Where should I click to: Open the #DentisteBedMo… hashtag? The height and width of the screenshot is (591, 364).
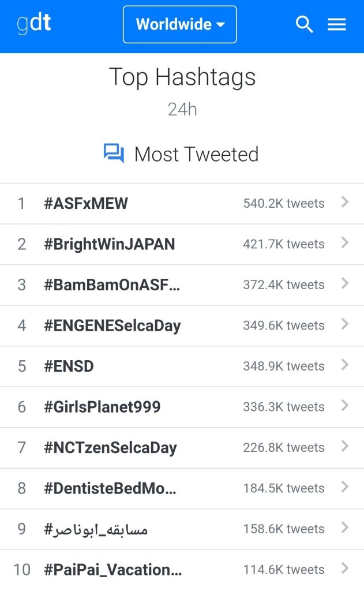pos(110,488)
